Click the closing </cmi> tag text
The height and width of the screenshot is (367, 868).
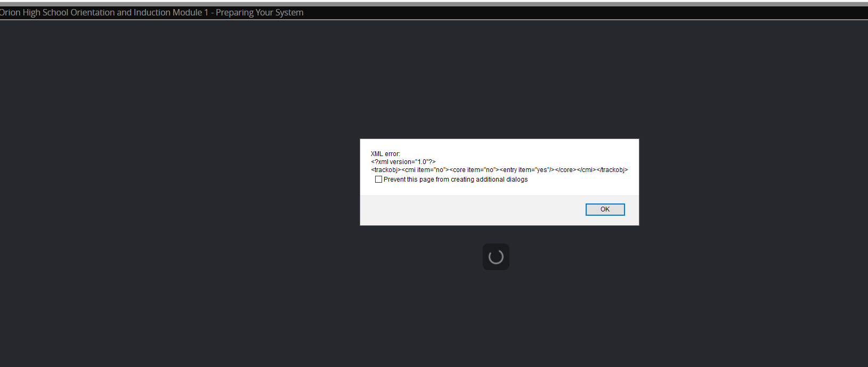point(586,170)
